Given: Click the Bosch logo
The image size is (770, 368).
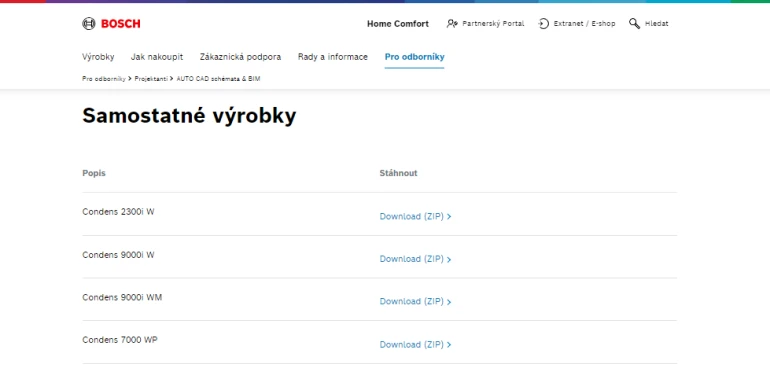Looking at the screenshot, I should [111, 24].
